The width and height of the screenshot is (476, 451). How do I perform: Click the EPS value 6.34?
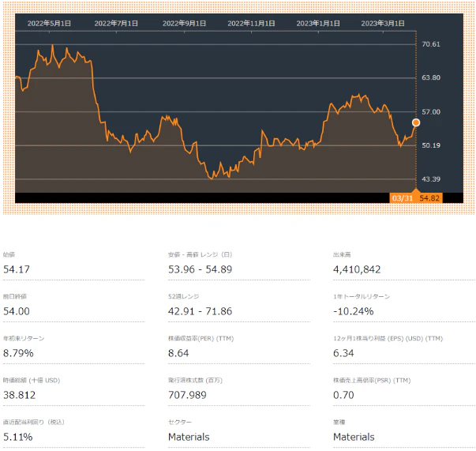(x=343, y=353)
